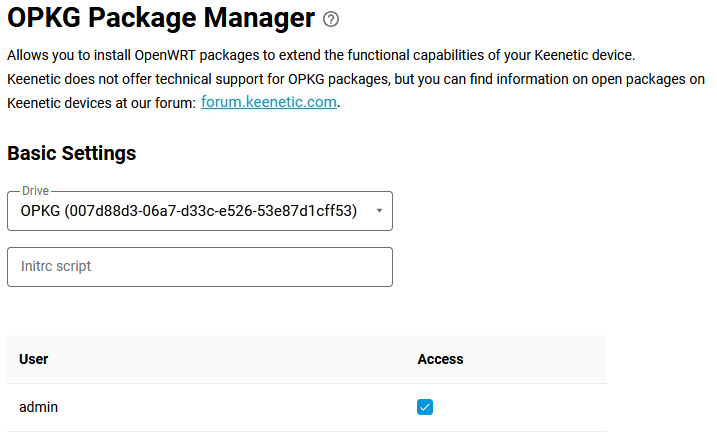This screenshot has width=717, height=436.
Task: Click the text 'Keenetic devices at our forum'
Action: [100, 103]
